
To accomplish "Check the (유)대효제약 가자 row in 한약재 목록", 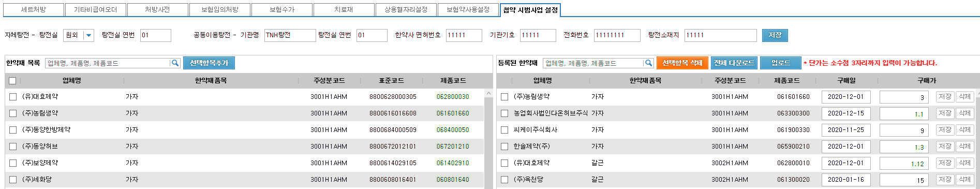I will [13, 97].
